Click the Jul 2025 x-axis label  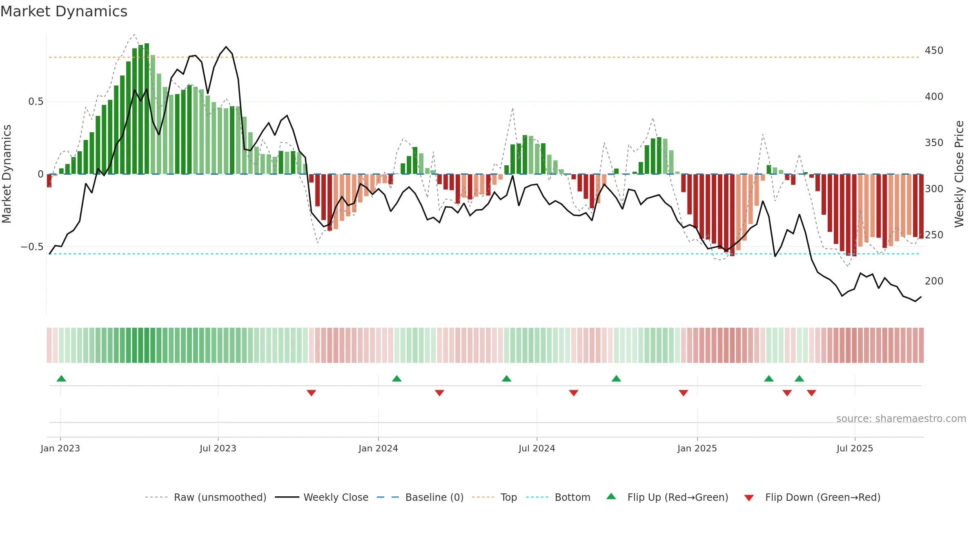[x=855, y=448]
